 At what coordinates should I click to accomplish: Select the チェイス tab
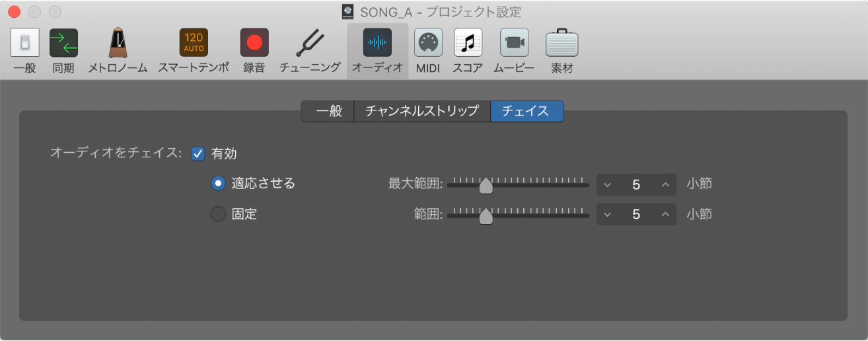[526, 111]
